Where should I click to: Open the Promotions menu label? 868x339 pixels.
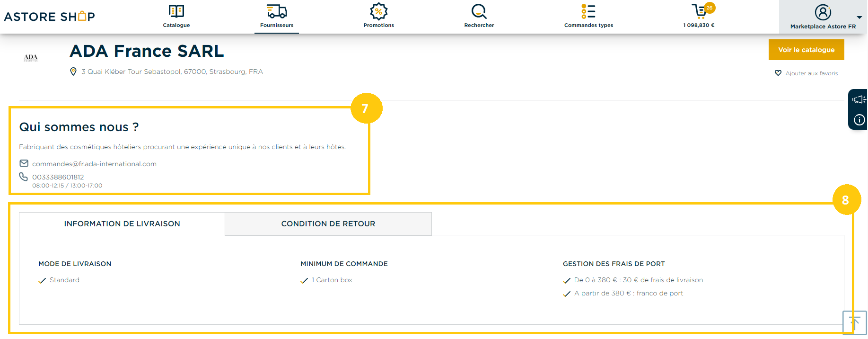tap(378, 26)
